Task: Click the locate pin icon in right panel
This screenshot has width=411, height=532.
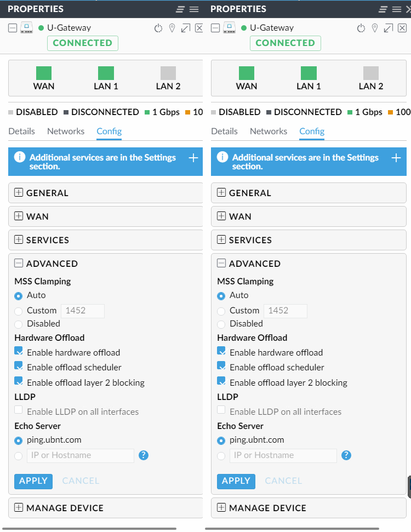Action: click(x=375, y=28)
